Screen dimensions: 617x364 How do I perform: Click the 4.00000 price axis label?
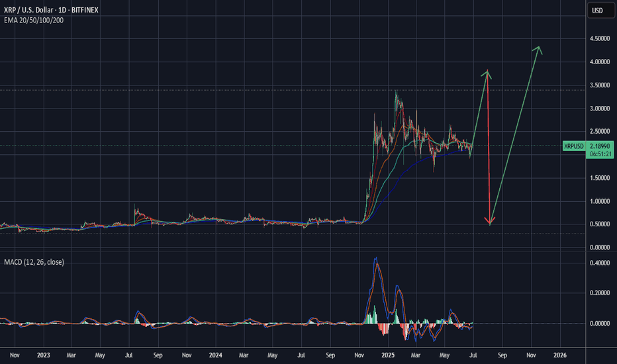pyautogui.click(x=600, y=62)
